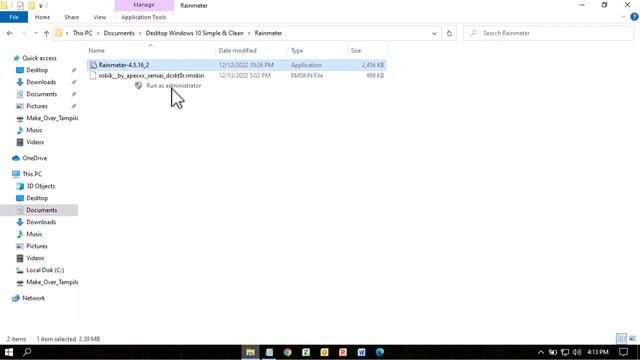Go back with the back arrow
This screenshot has width=640, height=360.
click(10, 33)
